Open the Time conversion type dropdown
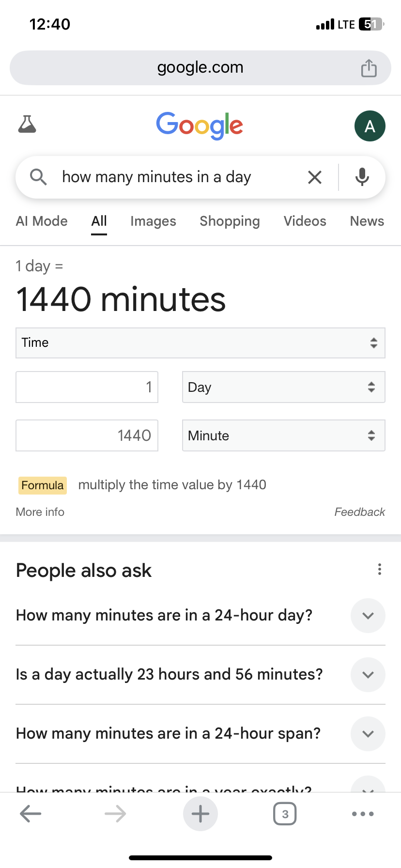 tap(200, 343)
